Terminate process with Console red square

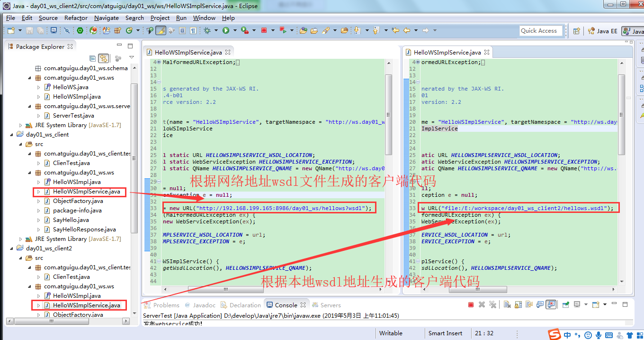tap(471, 304)
